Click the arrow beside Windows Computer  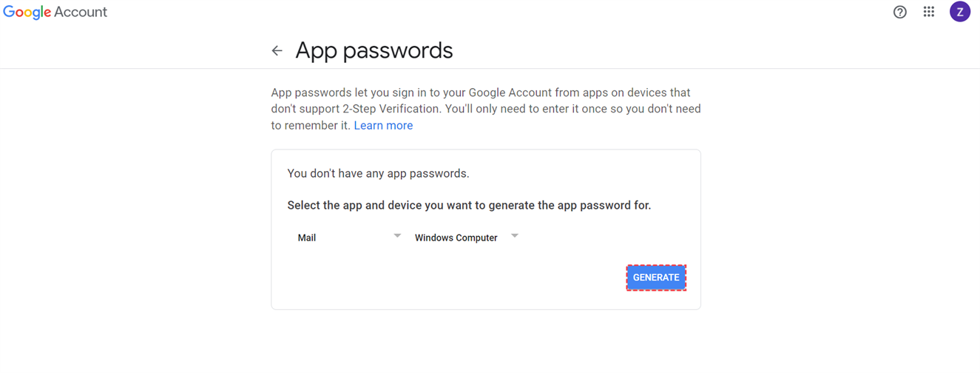[x=515, y=236]
